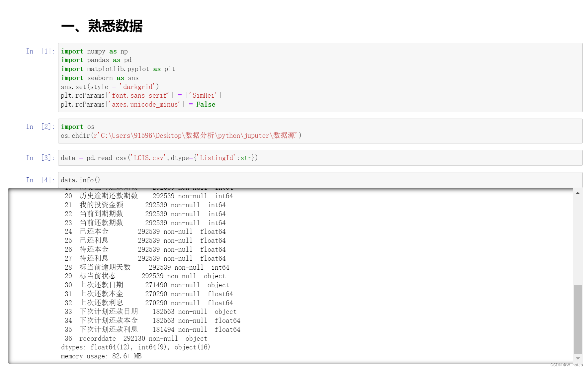Image resolution: width=588 pixels, height=370 pixels.
Task: Click the 292130 non-null count
Action: click(151, 339)
